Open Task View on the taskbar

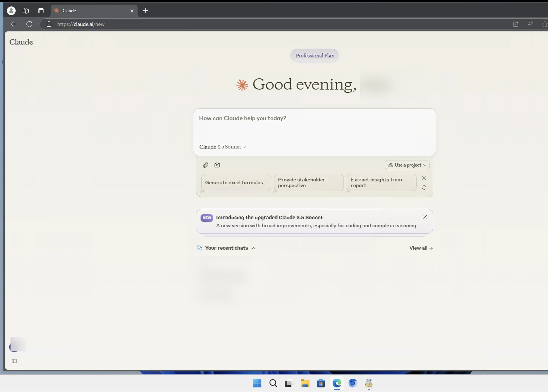(x=288, y=384)
